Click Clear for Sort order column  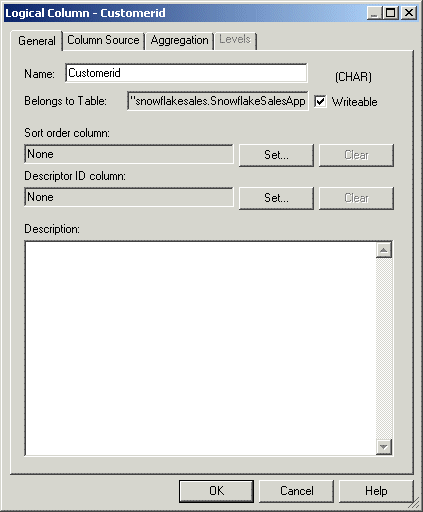[356, 155]
